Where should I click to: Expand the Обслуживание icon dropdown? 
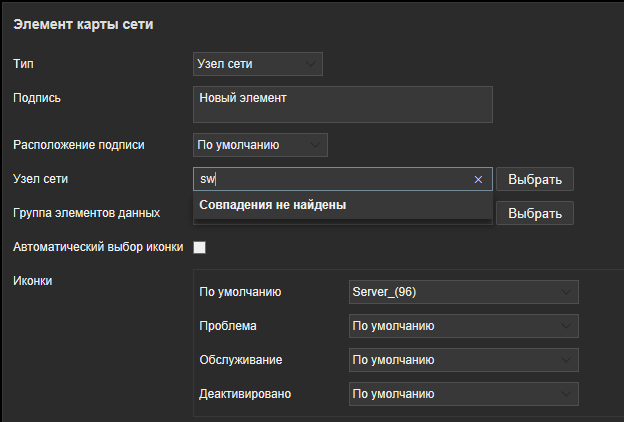tap(462, 360)
